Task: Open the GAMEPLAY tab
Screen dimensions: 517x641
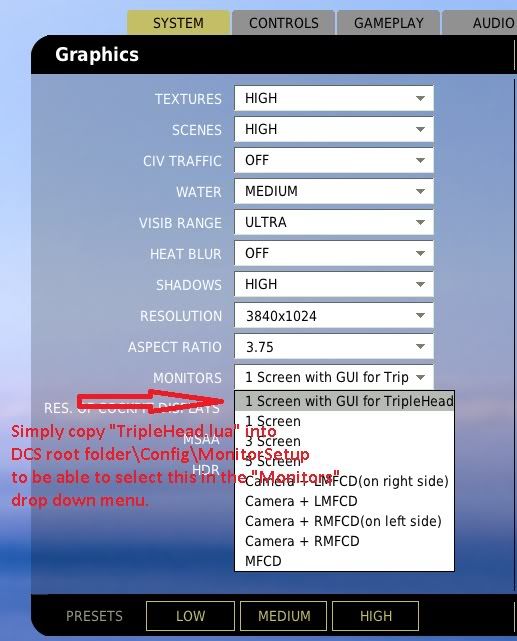Action: point(389,23)
